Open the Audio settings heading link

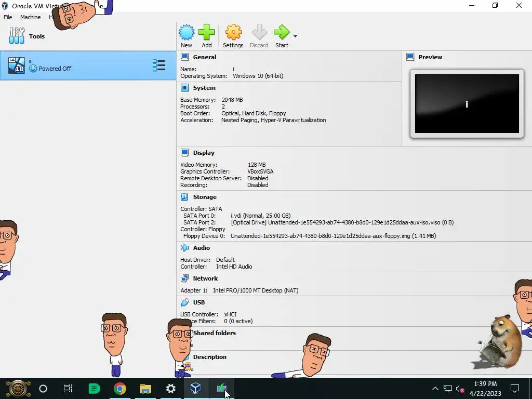click(202, 248)
